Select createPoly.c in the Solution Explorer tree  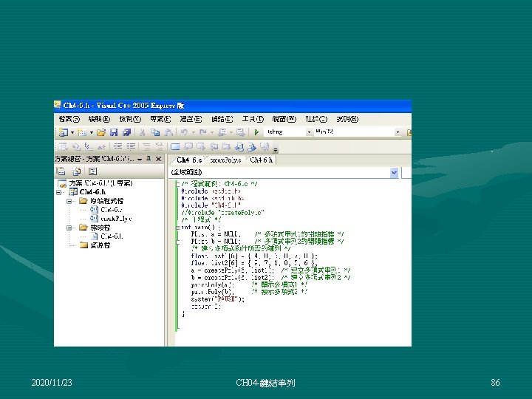click(x=116, y=219)
